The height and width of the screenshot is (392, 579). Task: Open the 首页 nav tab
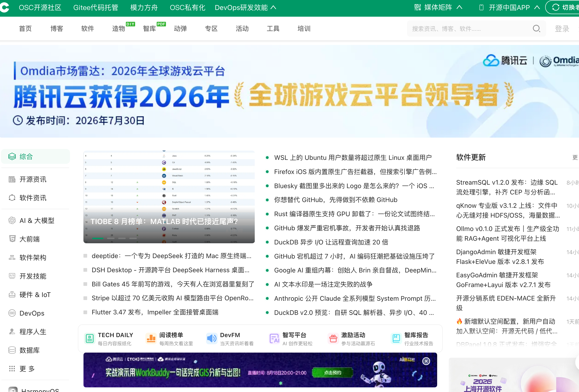pos(25,29)
